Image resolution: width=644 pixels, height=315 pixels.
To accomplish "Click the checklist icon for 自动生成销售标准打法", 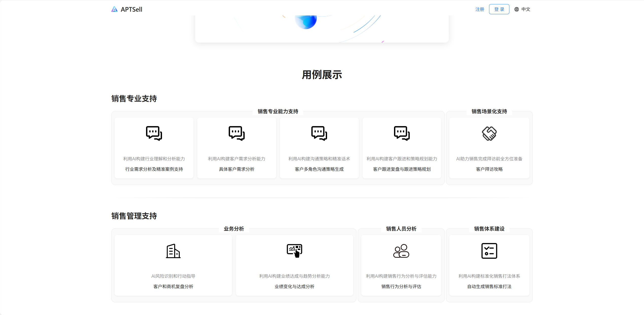I will 489,251.
